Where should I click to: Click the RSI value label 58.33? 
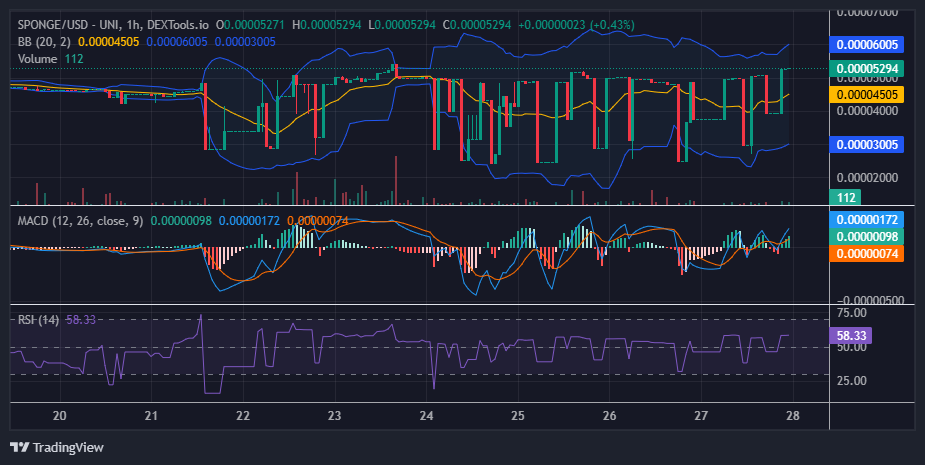click(x=851, y=336)
